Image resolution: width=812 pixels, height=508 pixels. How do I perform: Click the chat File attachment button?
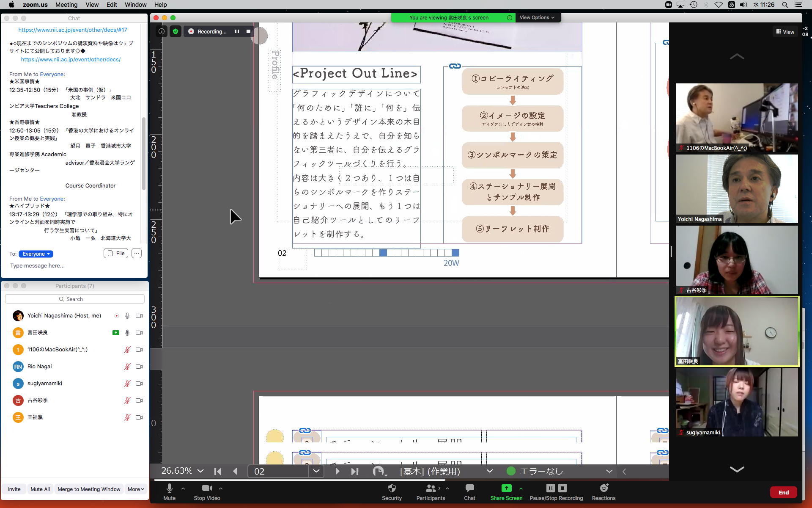coord(116,254)
